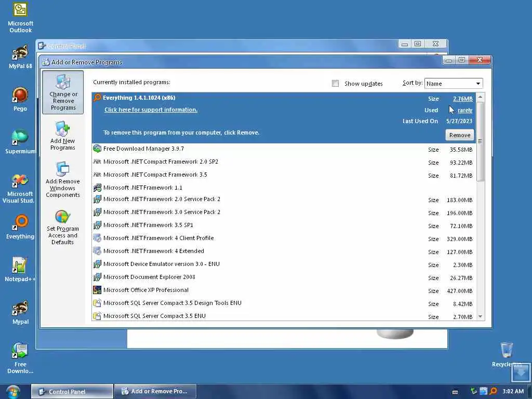Click the Free Download Manager 3.9.7 list icon
The image size is (532, 399).
click(97, 149)
